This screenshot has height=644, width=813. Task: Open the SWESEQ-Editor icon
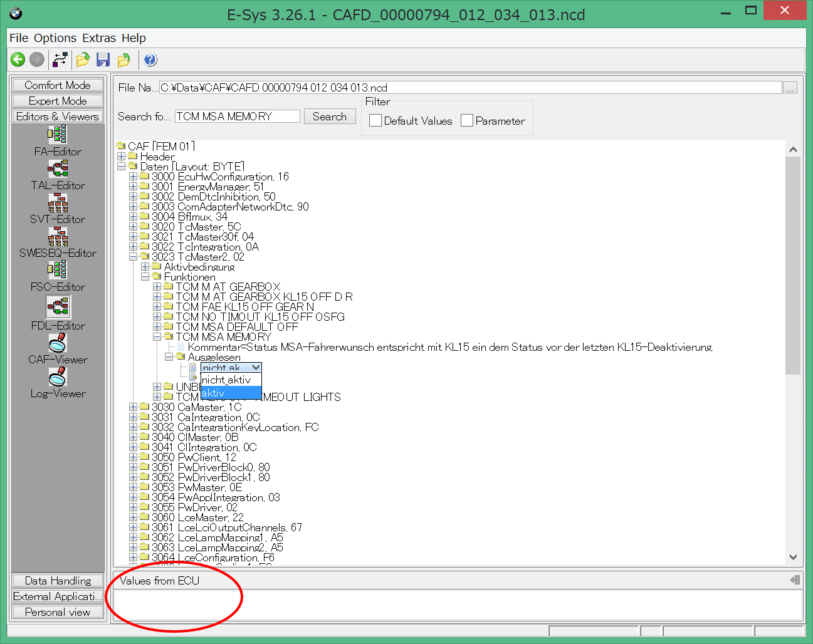[x=58, y=236]
